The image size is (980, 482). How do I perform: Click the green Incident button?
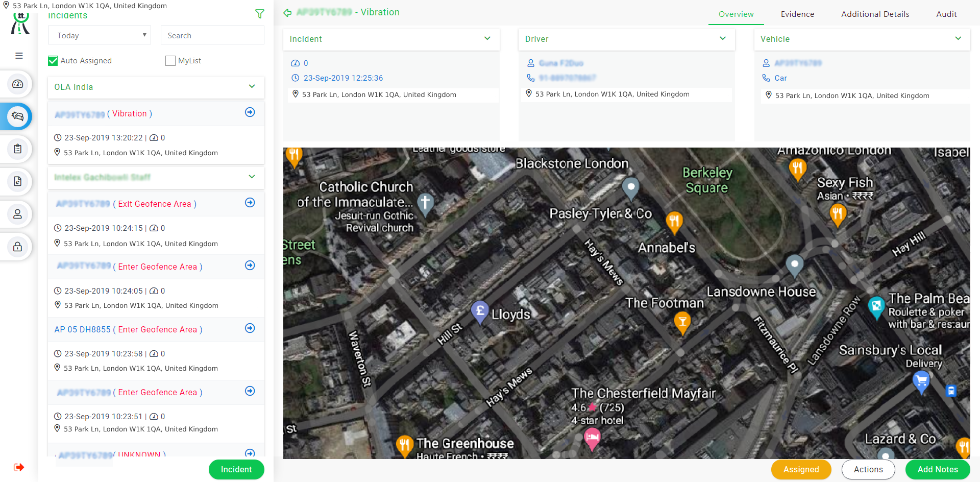tap(236, 469)
